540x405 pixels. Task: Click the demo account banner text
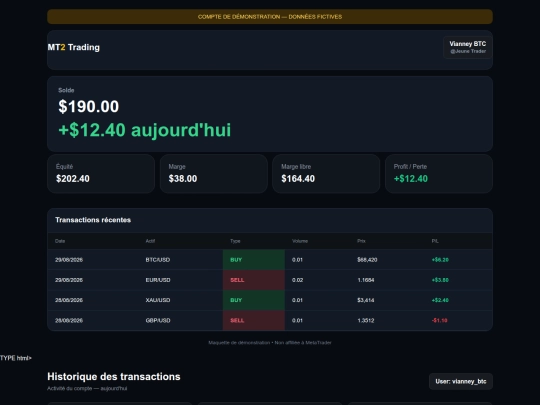270,17
